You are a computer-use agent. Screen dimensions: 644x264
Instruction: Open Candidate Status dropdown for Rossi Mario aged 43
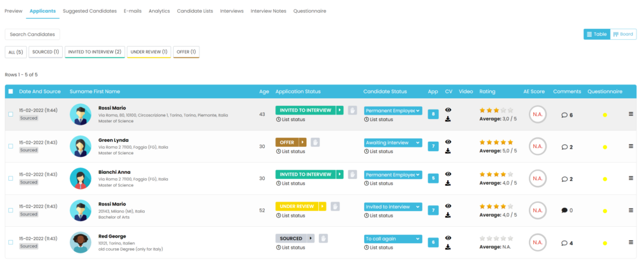click(x=393, y=111)
